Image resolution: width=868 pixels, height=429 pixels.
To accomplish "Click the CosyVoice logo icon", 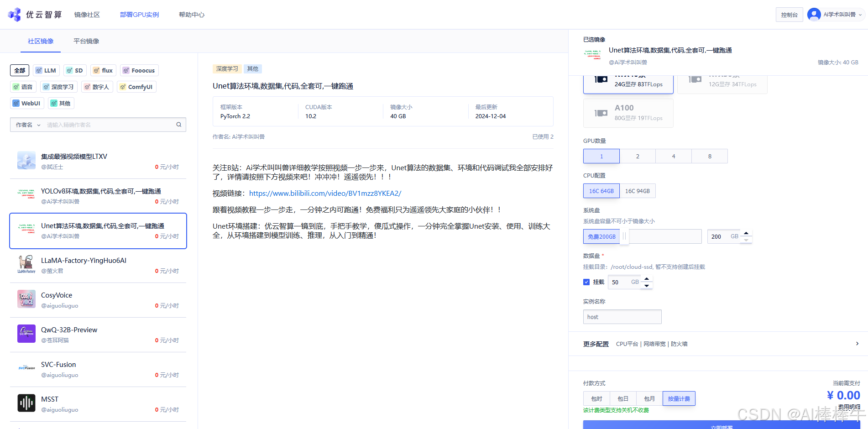I will click(26, 299).
